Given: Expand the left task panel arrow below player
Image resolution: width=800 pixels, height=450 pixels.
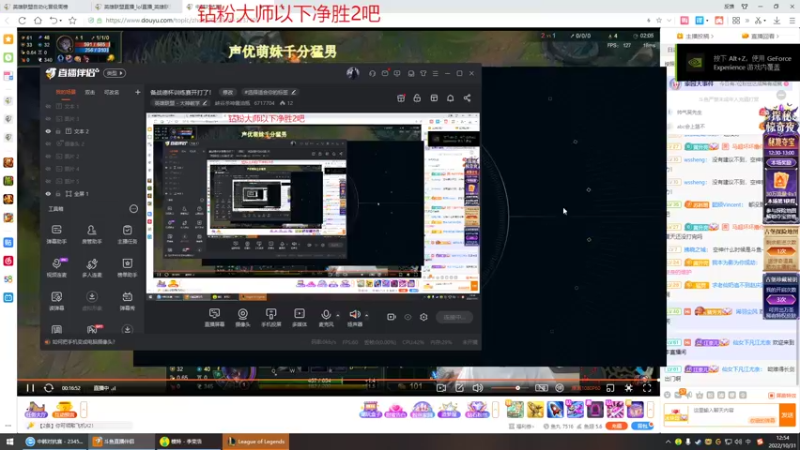Looking at the screenshot, I should (x=84, y=409).
